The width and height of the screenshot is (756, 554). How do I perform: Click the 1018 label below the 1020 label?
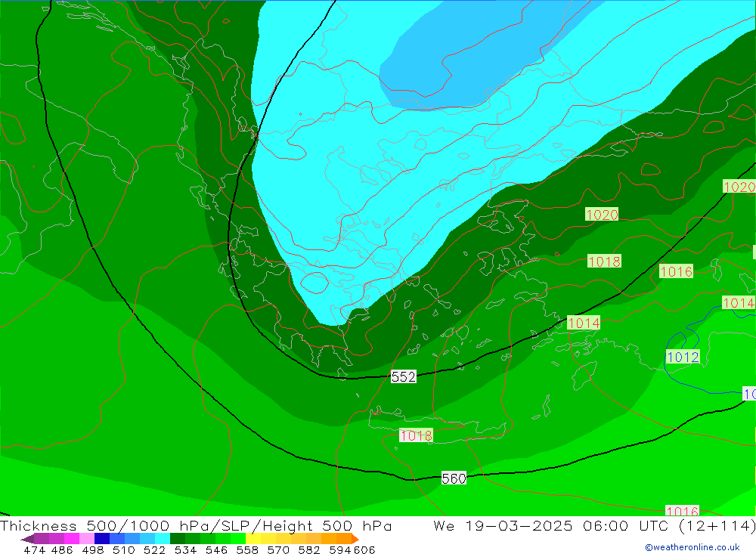[x=604, y=262]
